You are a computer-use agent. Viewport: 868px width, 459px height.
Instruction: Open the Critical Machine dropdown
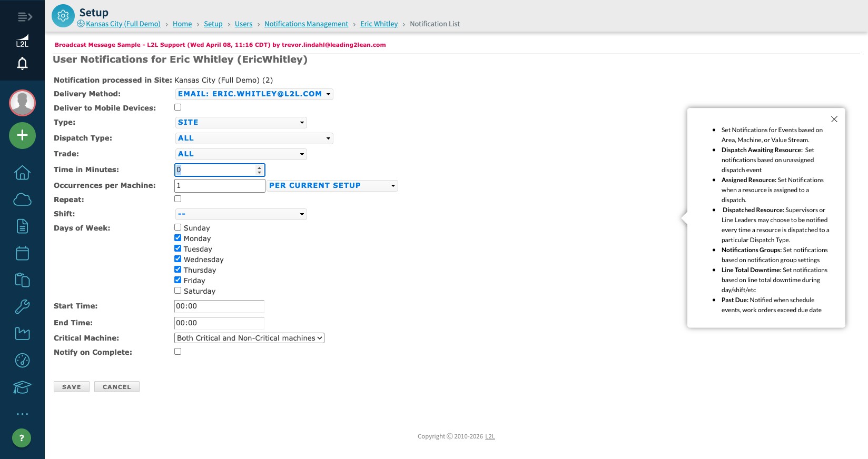click(249, 338)
